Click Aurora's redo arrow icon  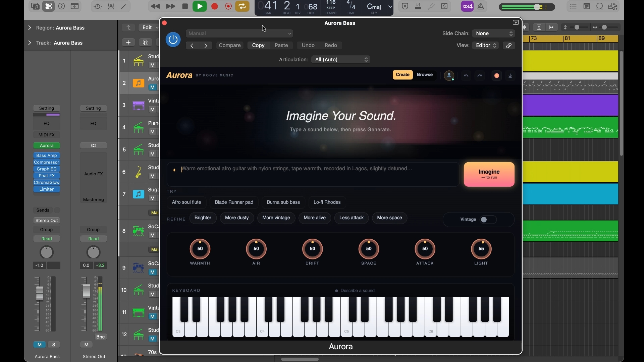[x=480, y=76]
